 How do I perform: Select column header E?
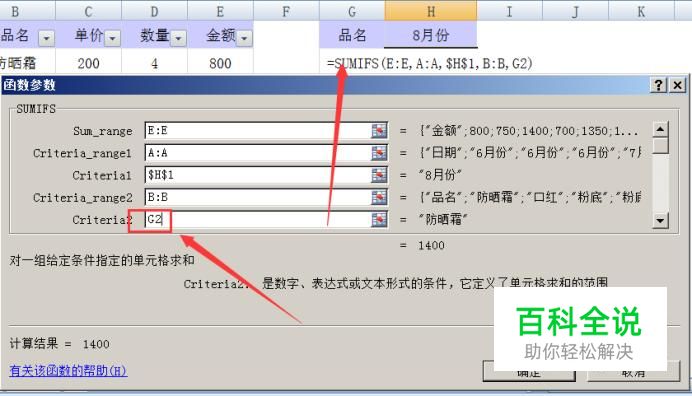(x=220, y=11)
